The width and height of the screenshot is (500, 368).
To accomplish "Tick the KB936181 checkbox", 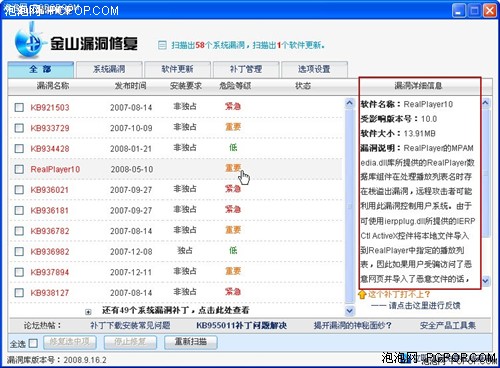I will (19, 210).
